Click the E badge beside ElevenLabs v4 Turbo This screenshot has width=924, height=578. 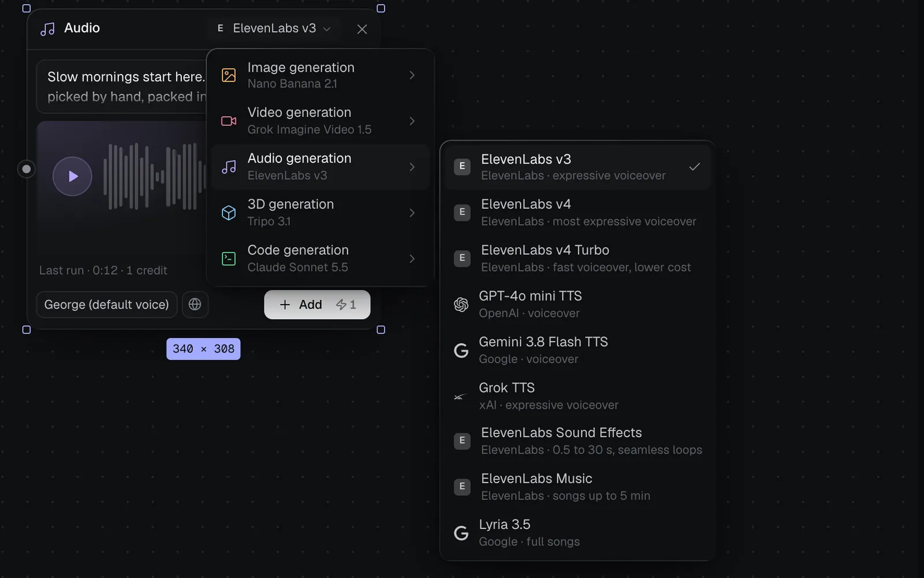tap(462, 258)
